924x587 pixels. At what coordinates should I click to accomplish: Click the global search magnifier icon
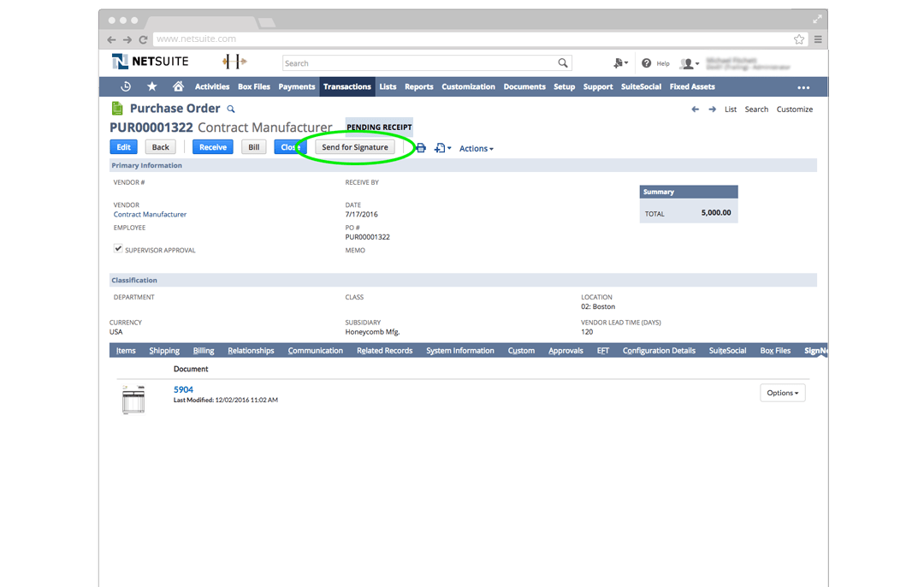(x=563, y=63)
